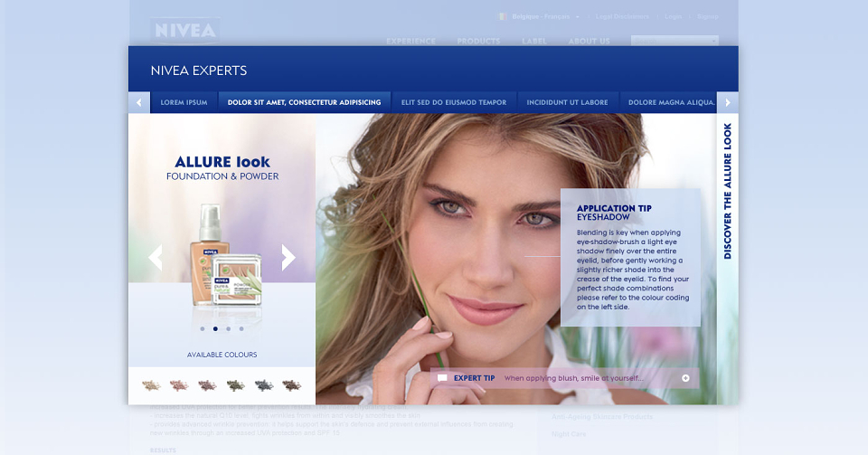Select the first carousel dot
868x455 pixels.
[203, 328]
